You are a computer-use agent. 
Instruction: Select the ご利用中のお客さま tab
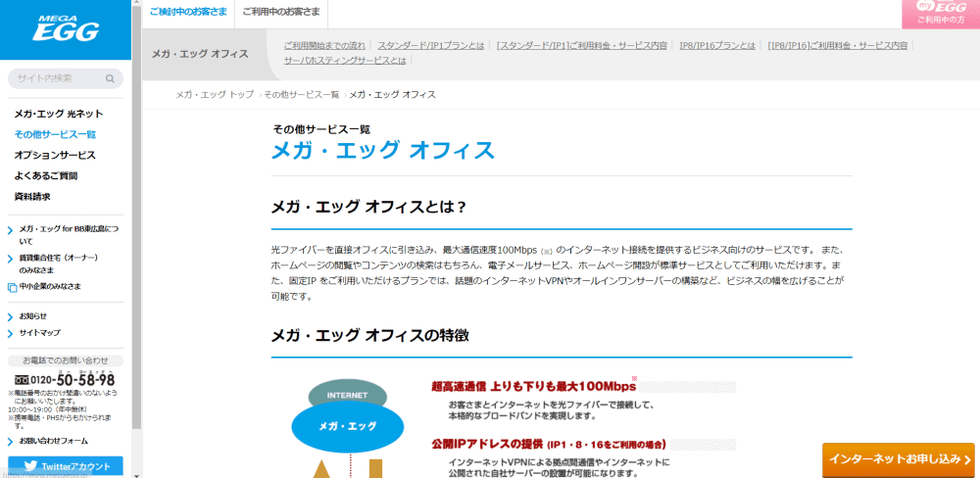point(280,12)
